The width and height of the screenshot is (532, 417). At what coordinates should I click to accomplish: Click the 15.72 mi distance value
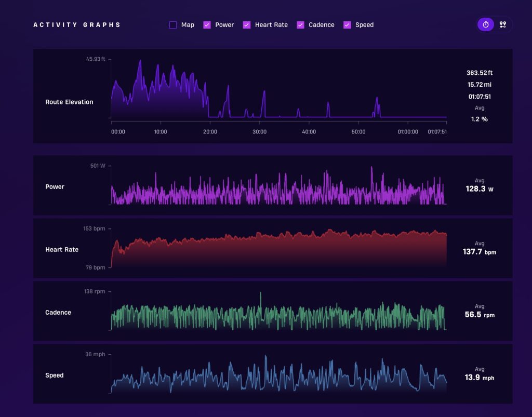[x=480, y=85]
